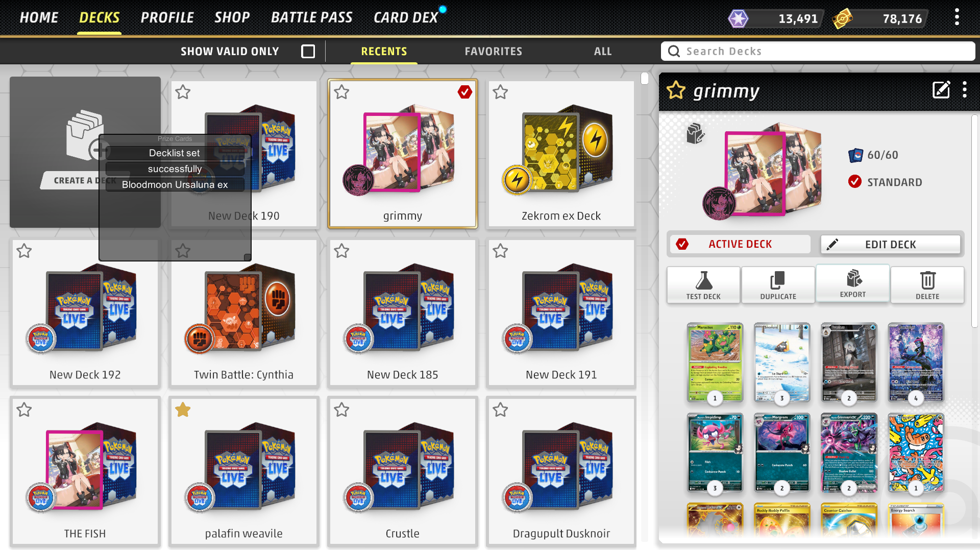Open main options menu beside coin balance
The width and height of the screenshot is (980, 550).
957,17
